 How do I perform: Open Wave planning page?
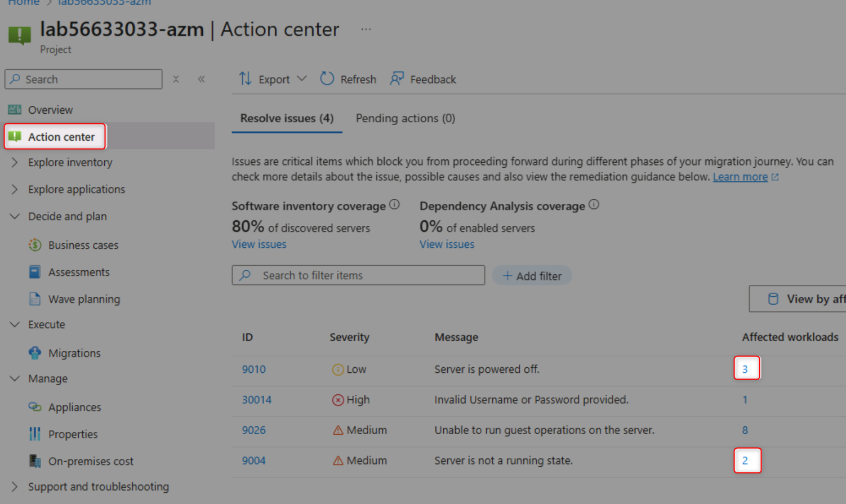click(84, 299)
